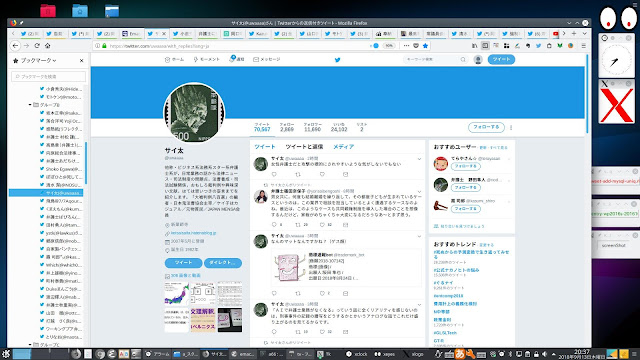List all tabs with the dropdown arrow
Image resolution: width=640 pixels, height=360 pixels.
pyautogui.click(x=584, y=33)
